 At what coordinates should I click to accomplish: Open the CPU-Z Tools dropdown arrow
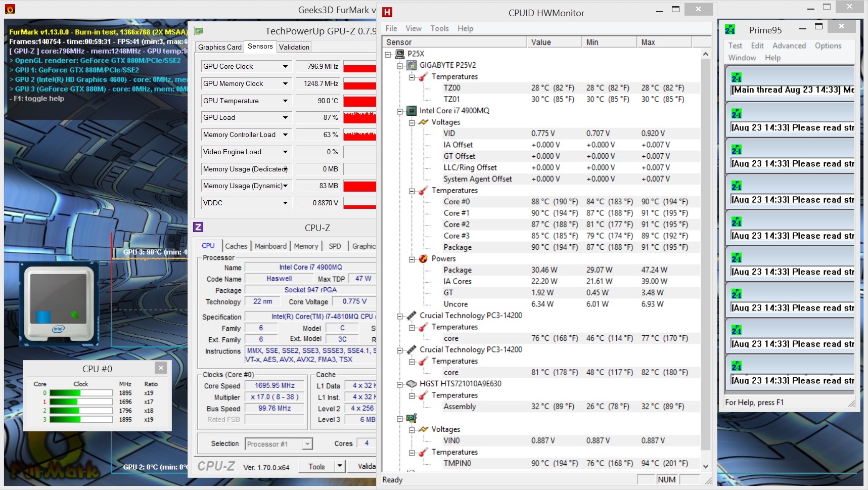[x=340, y=466]
